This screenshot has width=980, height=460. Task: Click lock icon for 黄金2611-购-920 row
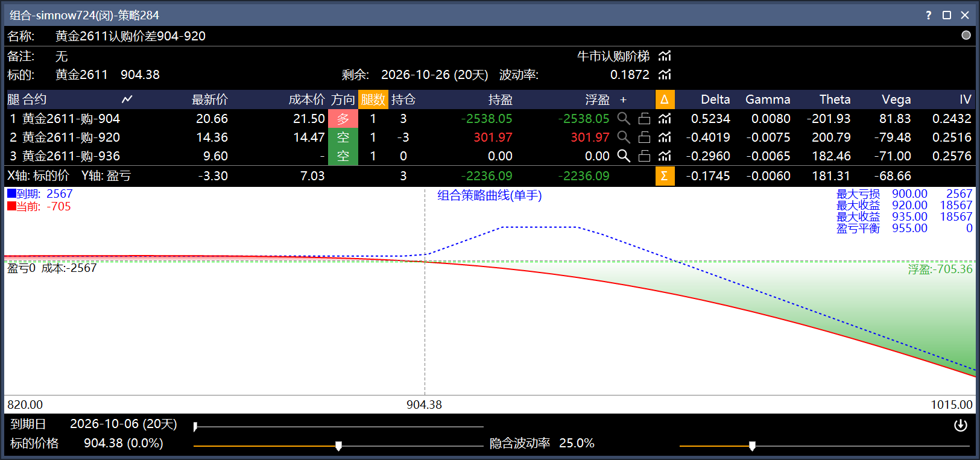644,137
